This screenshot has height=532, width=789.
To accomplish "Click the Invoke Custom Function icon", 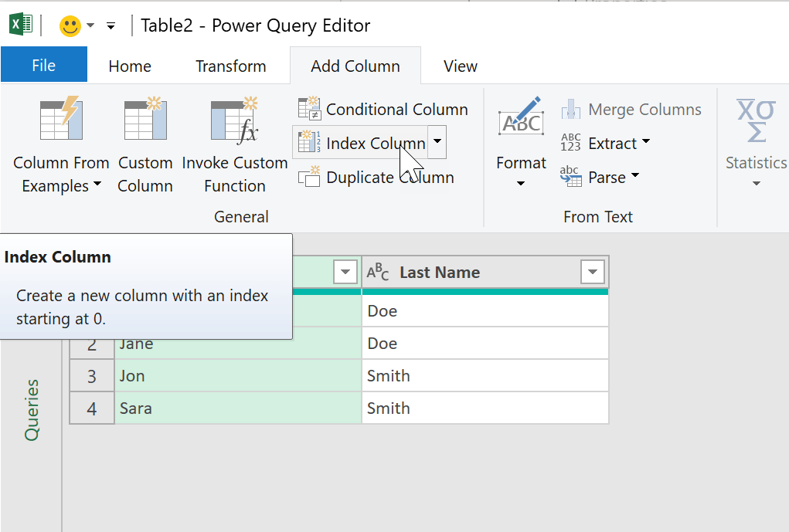I will coord(234,121).
